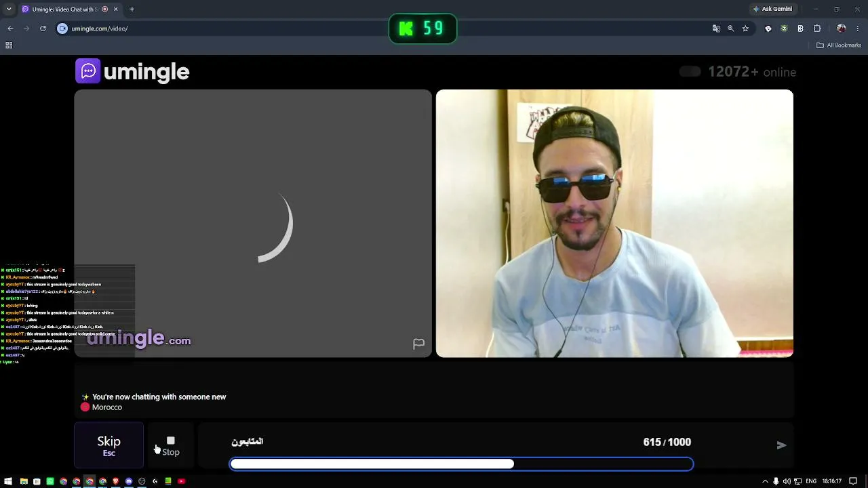868x488 pixels.
Task: Open the Windows notification center
Action: pos(854,481)
